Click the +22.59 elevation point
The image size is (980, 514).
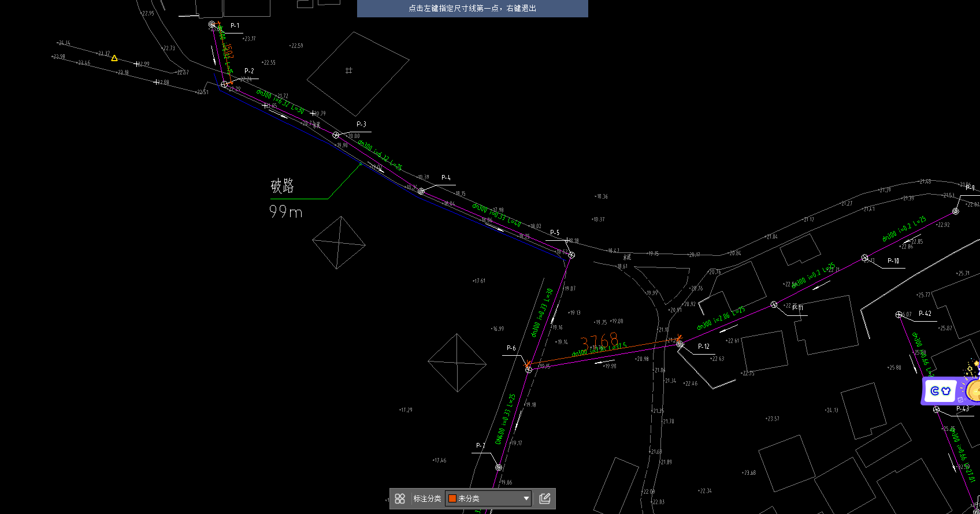pos(296,46)
